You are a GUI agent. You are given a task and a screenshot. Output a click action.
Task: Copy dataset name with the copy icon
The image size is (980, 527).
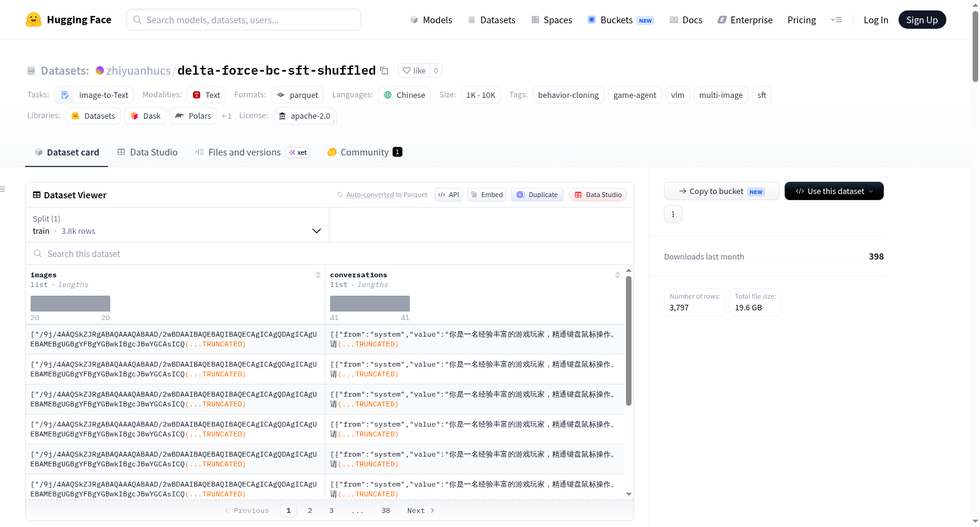click(384, 70)
